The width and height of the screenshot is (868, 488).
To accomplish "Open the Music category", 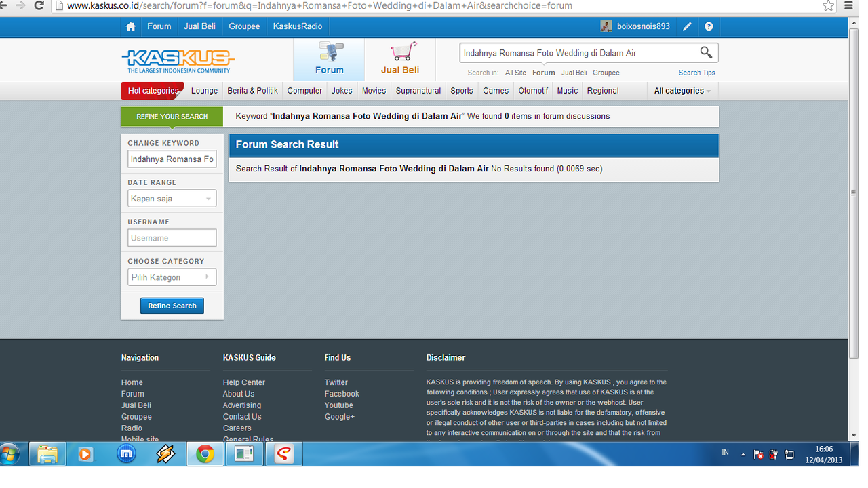I will 568,91.
